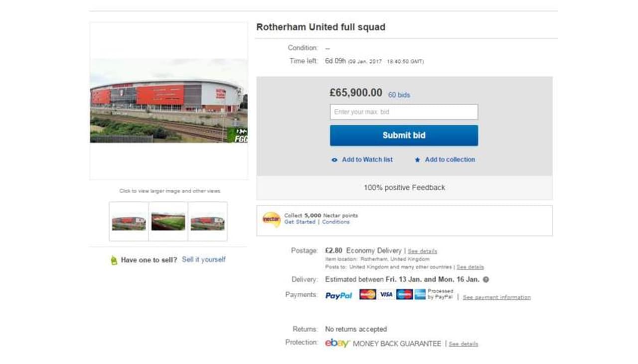This screenshot has width=638, height=364.
Task: Select the third stadium thumbnail
Action: click(x=207, y=222)
